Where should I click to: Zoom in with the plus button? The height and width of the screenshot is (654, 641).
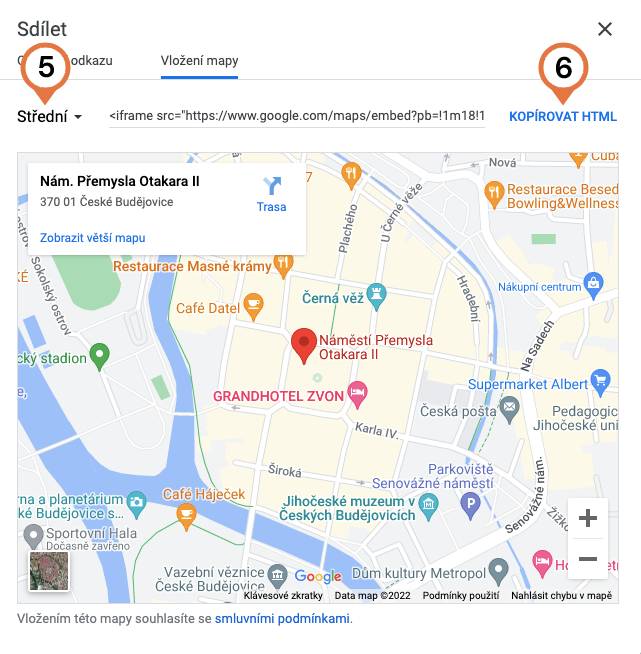coord(588,518)
